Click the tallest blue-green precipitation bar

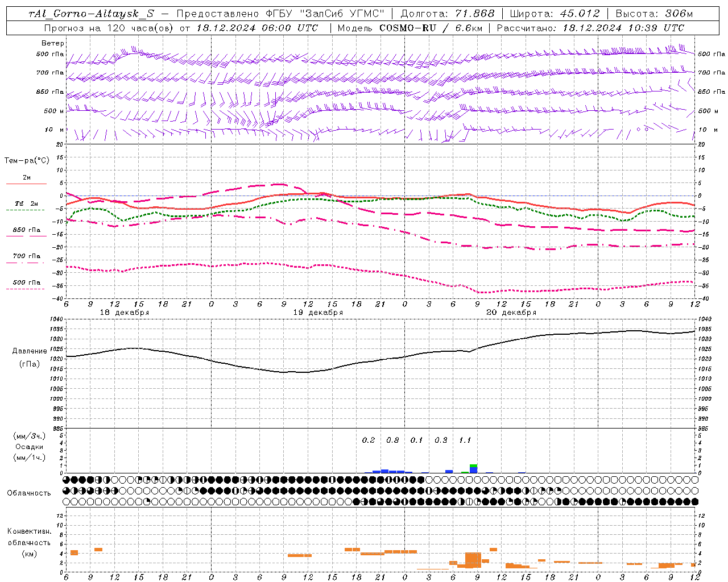coord(473,468)
